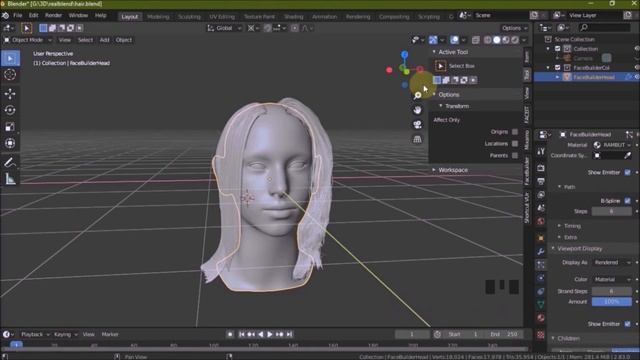Switch to the Sculpting workspace tab
The image size is (640, 360).
point(189,17)
